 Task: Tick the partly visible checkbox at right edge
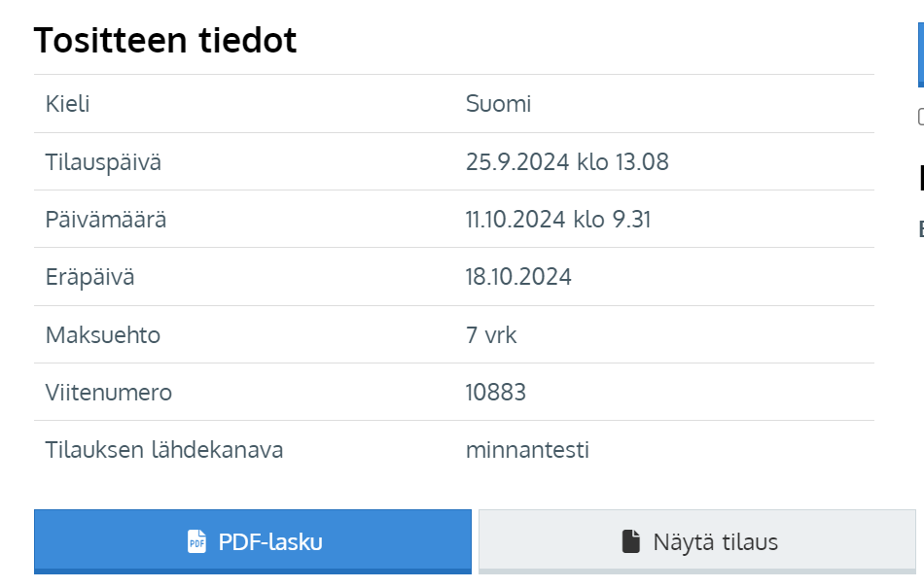pos(921,117)
